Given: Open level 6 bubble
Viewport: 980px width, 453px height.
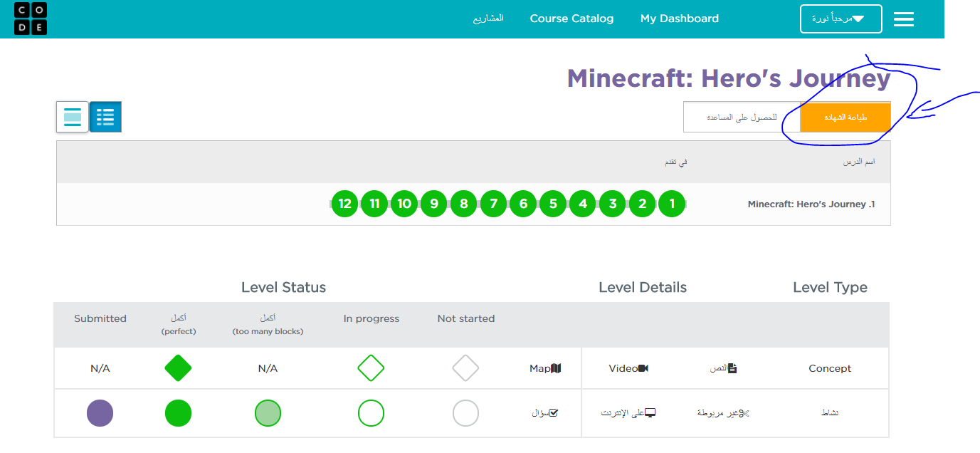Looking at the screenshot, I should tap(523, 204).
